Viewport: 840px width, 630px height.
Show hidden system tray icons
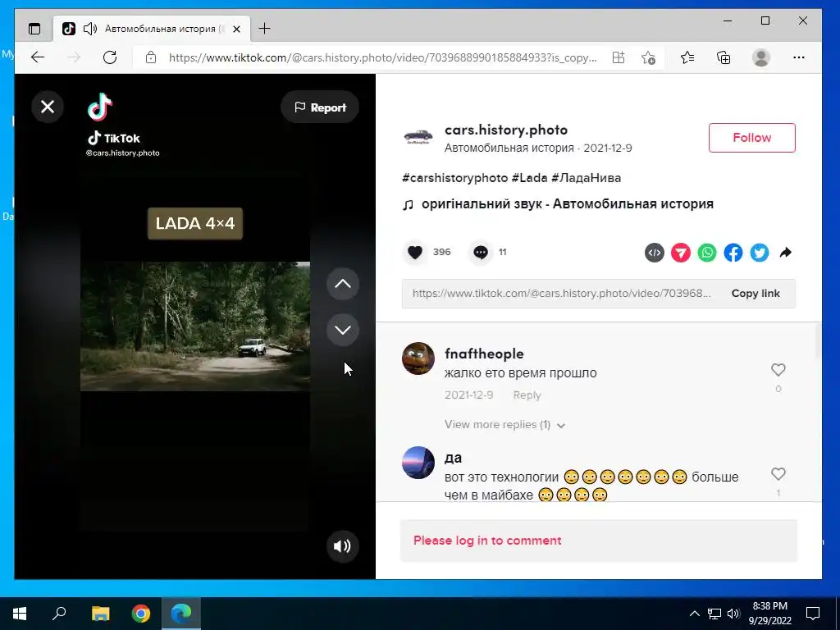[694, 614]
